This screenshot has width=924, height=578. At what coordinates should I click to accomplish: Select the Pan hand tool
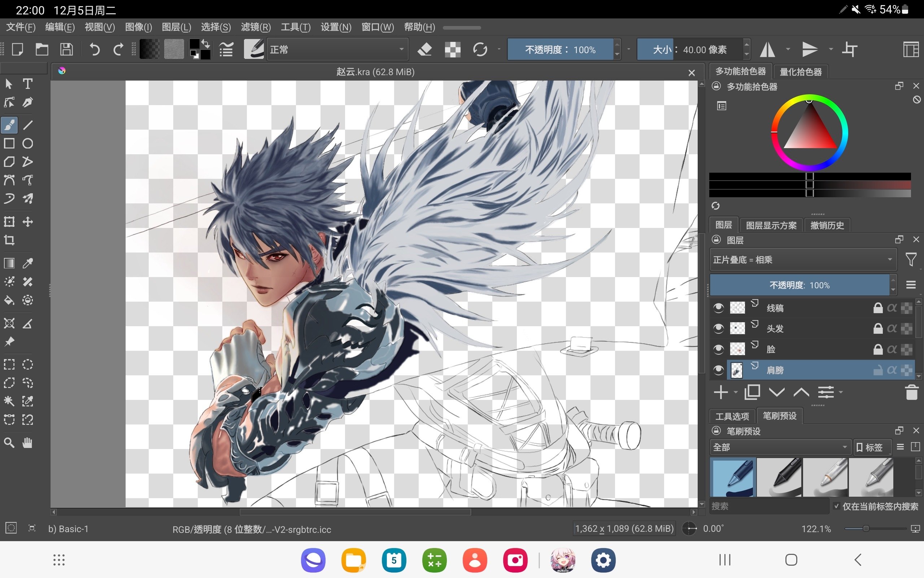click(x=27, y=443)
